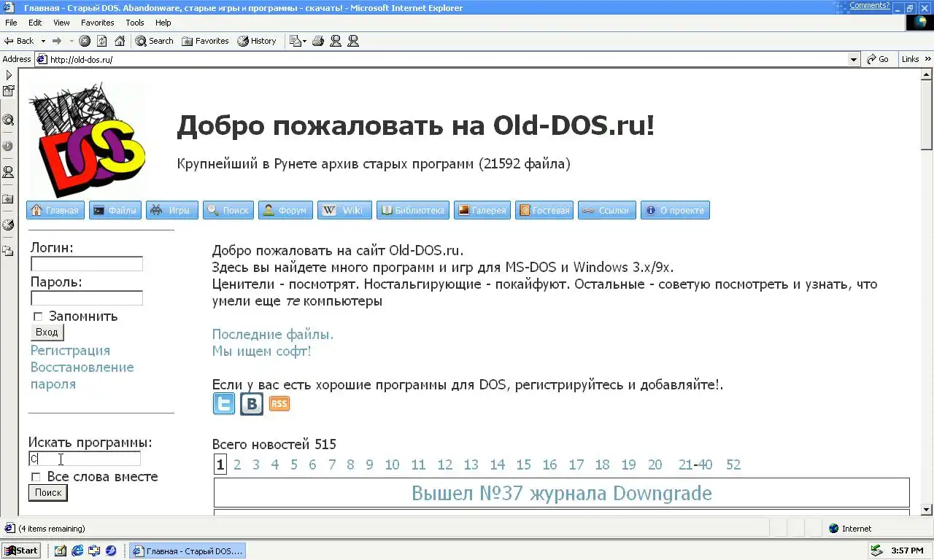This screenshot has width=934, height=560.
Task: Open the Help menu
Action: click(163, 23)
